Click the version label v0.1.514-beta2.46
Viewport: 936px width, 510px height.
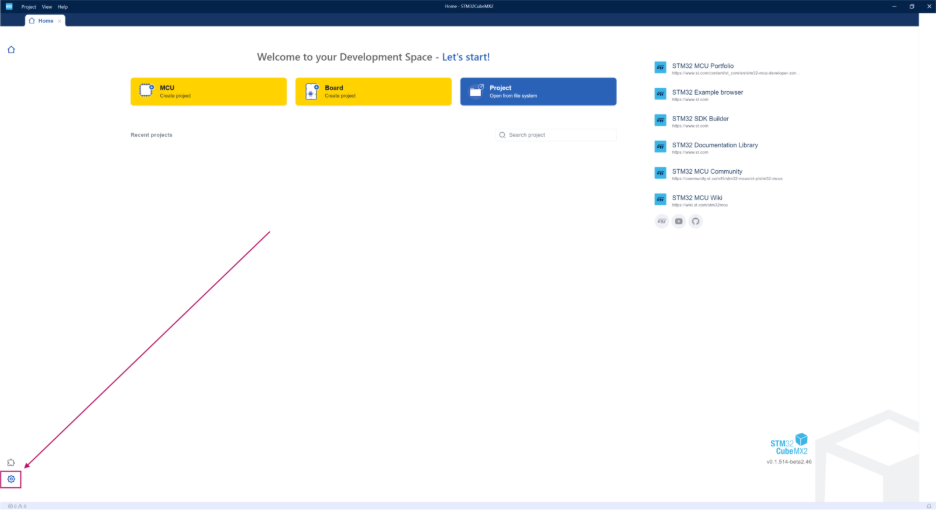(x=789, y=462)
